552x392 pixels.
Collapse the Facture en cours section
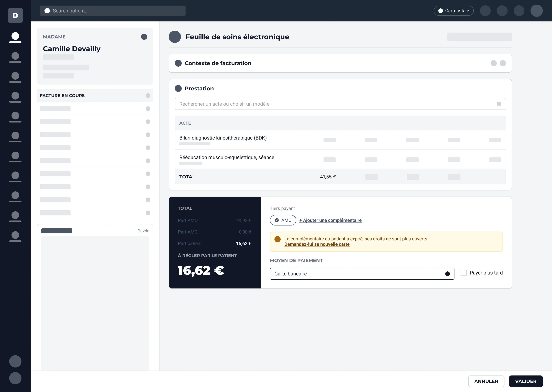[148, 96]
